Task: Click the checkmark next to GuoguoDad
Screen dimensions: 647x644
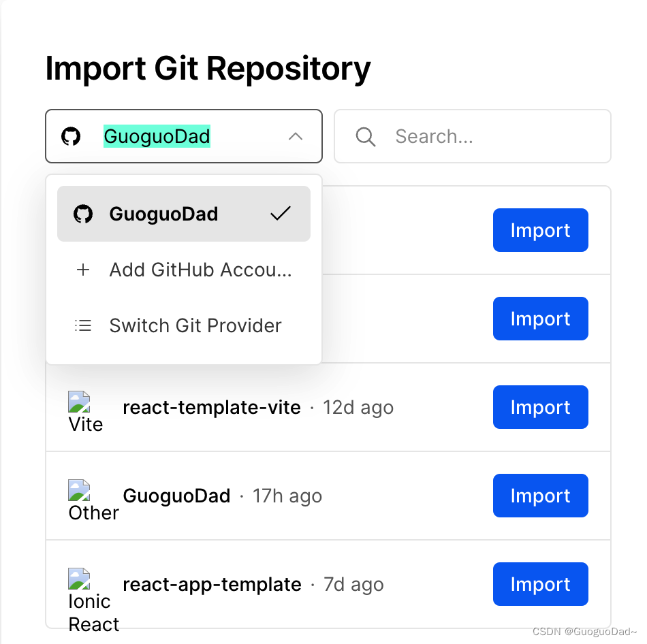Action: coord(281,213)
